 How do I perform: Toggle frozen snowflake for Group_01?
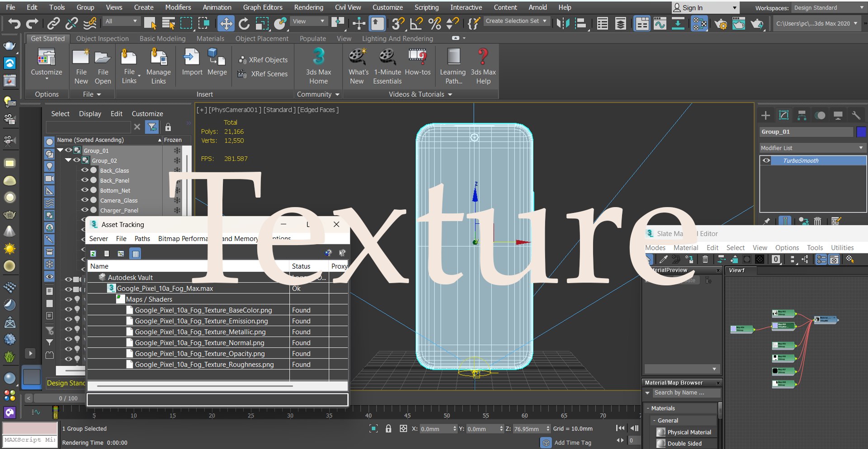coord(177,151)
